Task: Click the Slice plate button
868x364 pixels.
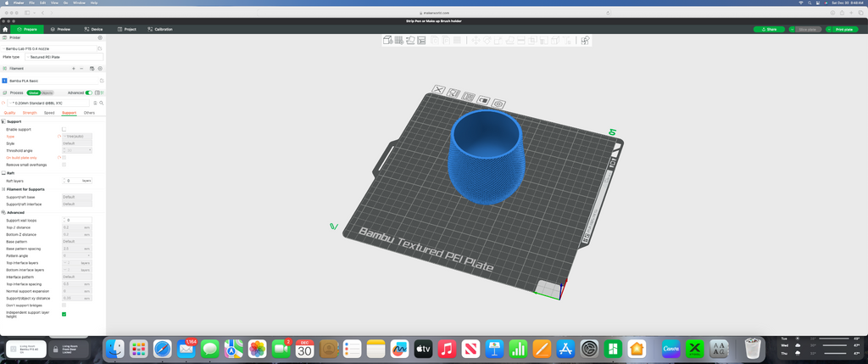Action: (x=807, y=29)
